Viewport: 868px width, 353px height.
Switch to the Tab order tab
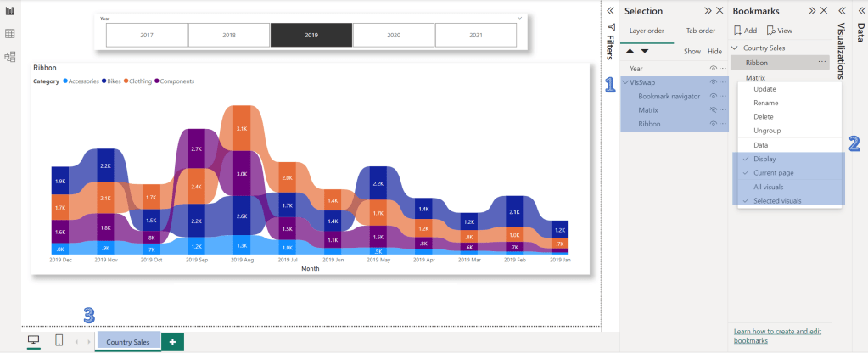tap(699, 31)
